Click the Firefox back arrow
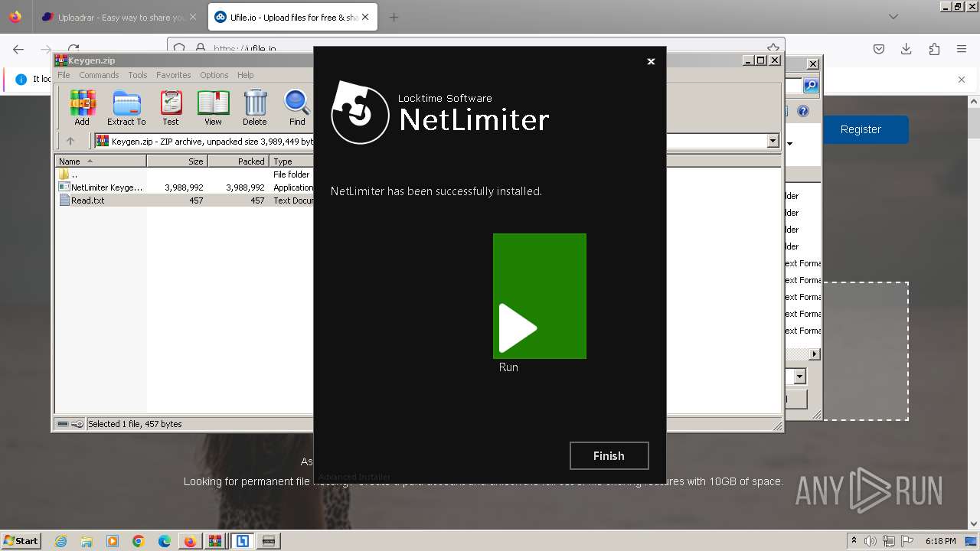This screenshot has height=551, width=980. 18,49
